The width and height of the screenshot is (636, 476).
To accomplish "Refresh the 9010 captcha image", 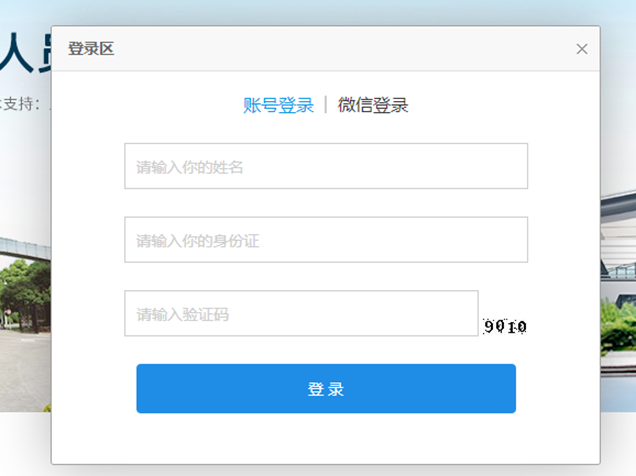I will [505, 326].
